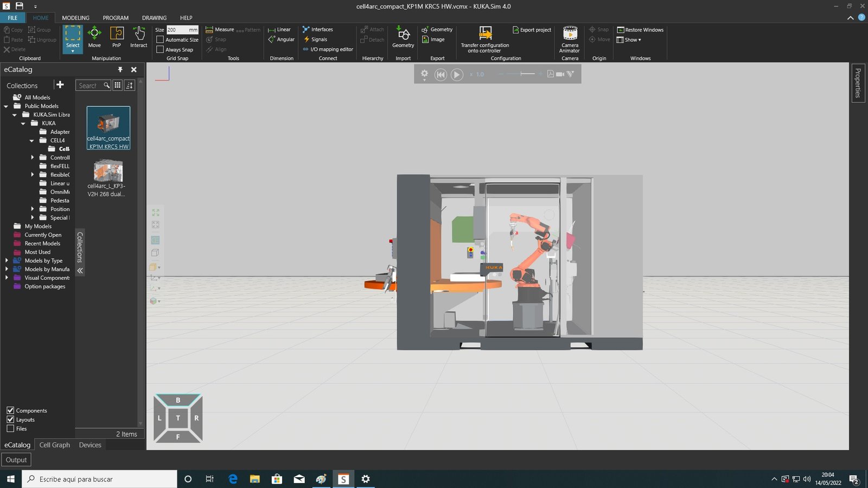The image size is (868, 488).
Task: Open simulation settings gear dropdown
Action: (424, 75)
